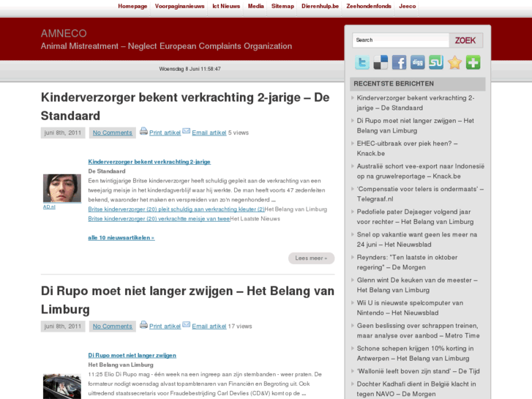Open blue link Di Rupo moet niet langer zwijgen
532x399 pixels.
132,355
